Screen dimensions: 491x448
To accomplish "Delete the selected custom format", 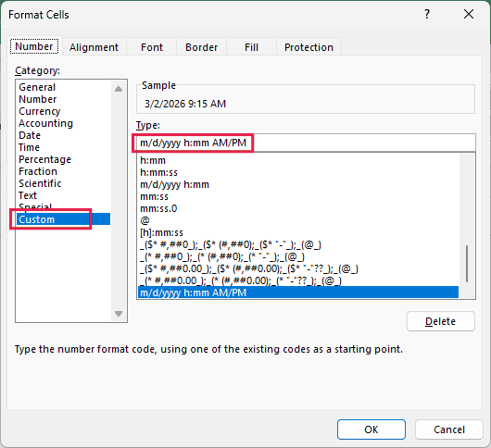I will click(441, 321).
